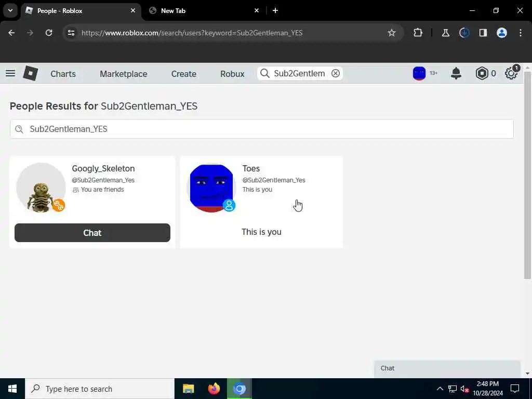Select the People - Roblox tab

click(81, 10)
